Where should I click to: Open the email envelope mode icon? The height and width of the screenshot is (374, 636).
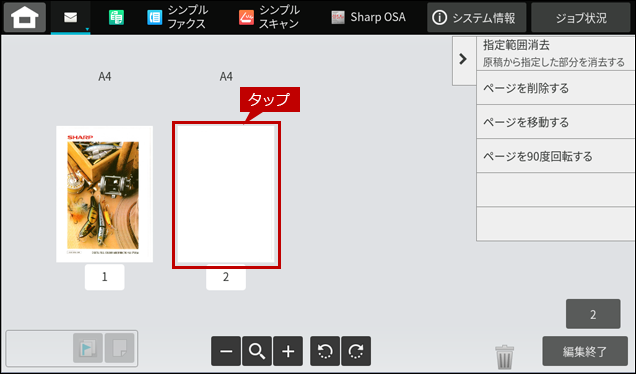click(x=71, y=17)
